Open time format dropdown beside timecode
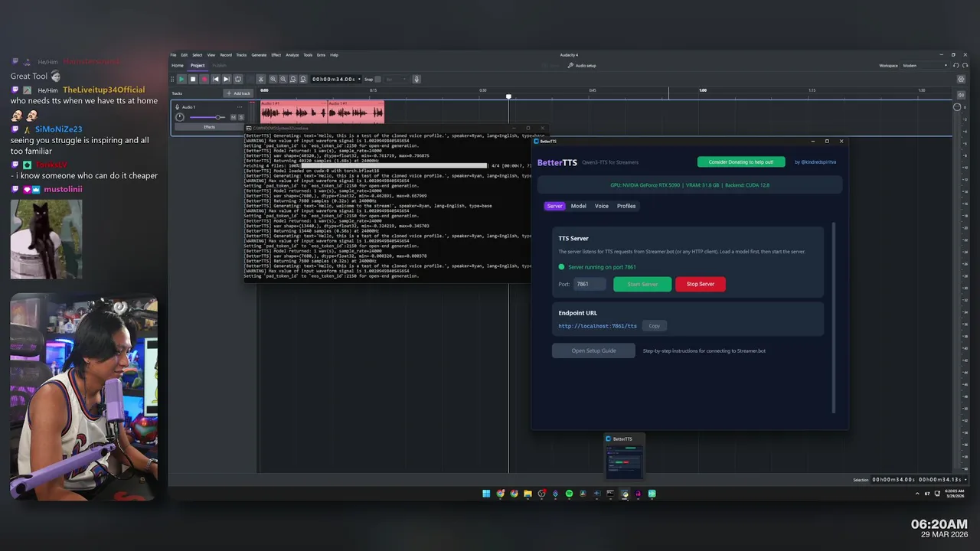Viewport: 980px width, 551px height. pyautogui.click(x=359, y=79)
